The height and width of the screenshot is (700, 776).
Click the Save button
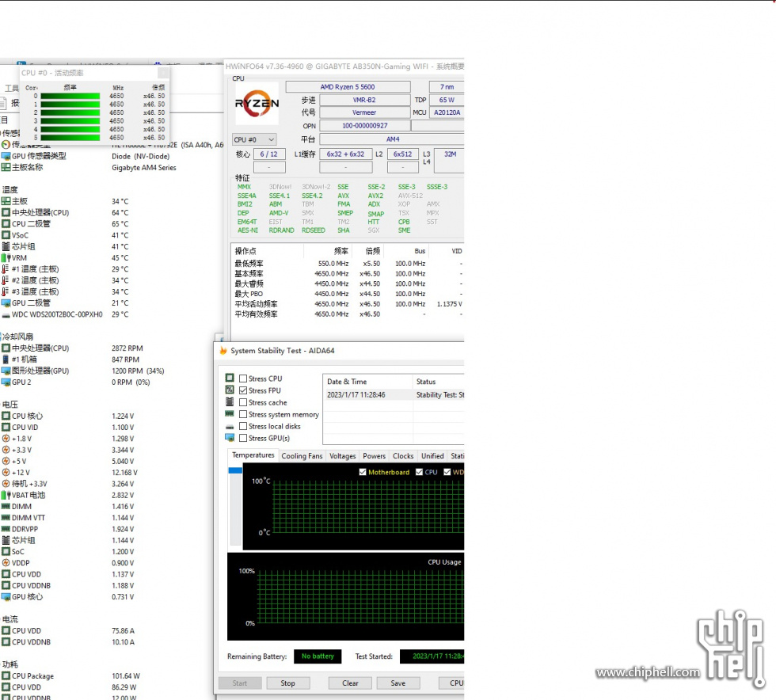click(398, 683)
